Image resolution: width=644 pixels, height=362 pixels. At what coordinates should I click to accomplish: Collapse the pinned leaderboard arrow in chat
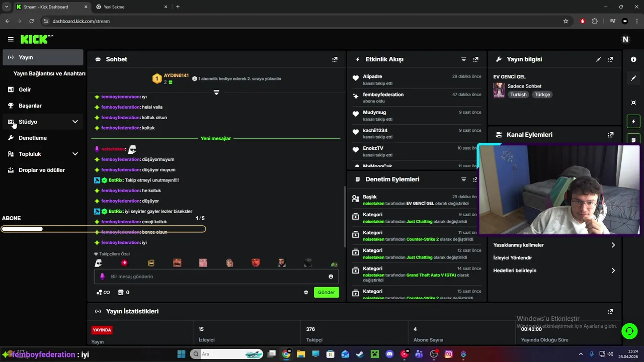216,93
